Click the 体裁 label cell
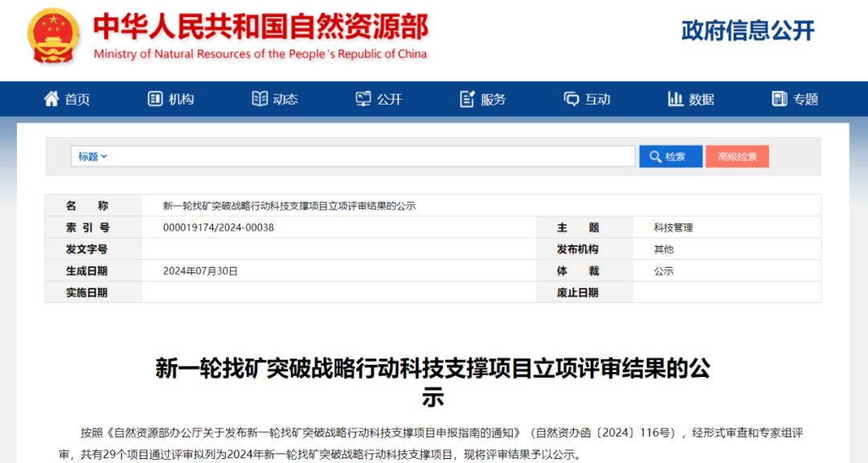The width and height of the screenshot is (868, 463). pos(584,271)
